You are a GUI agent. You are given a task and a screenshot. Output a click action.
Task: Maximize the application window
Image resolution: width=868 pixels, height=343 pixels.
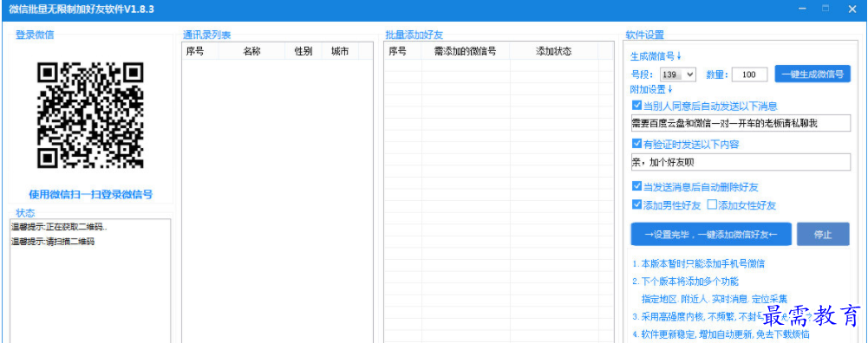pyautogui.click(x=826, y=9)
